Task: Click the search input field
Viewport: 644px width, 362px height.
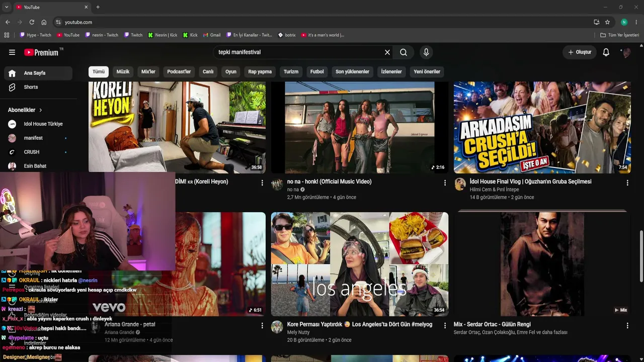Action: [299, 52]
